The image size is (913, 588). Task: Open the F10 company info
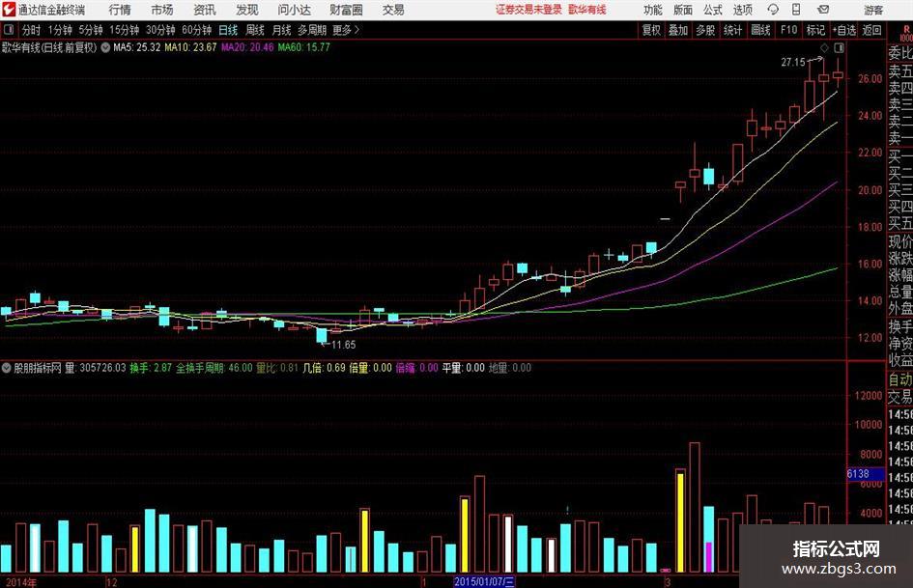coord(788,30)
